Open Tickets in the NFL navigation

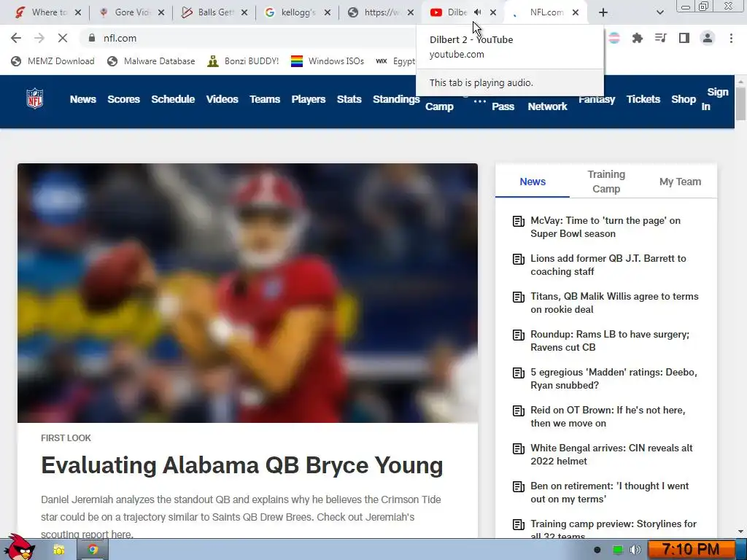coord(643,99)
